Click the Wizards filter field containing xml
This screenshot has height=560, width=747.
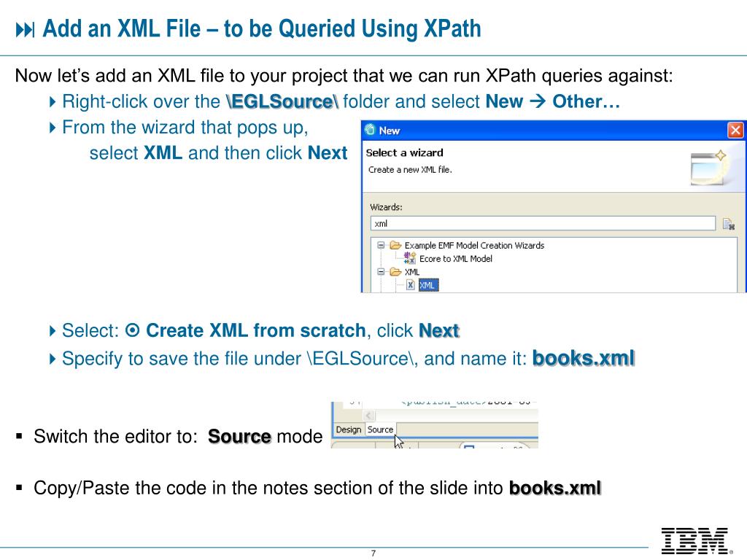pyautogui.click(x=543, y=223)
